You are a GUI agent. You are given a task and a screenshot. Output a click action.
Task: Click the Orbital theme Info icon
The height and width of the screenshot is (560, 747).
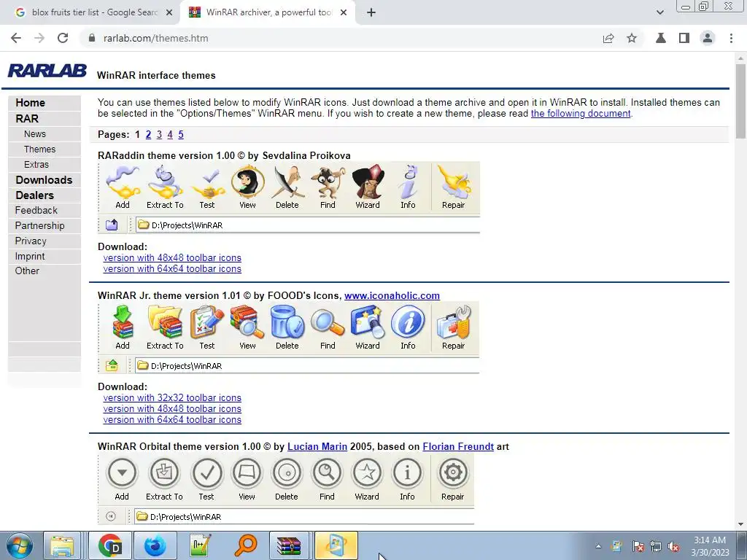[407, 472]
